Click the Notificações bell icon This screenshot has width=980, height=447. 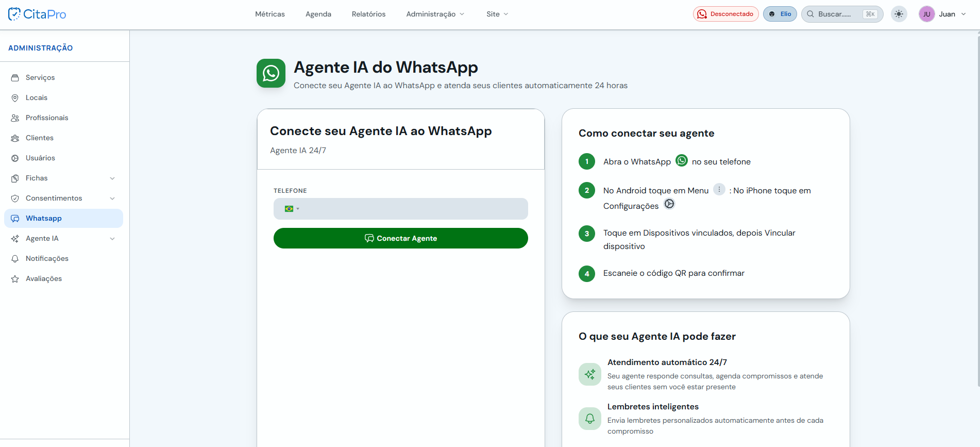point(15,258)
